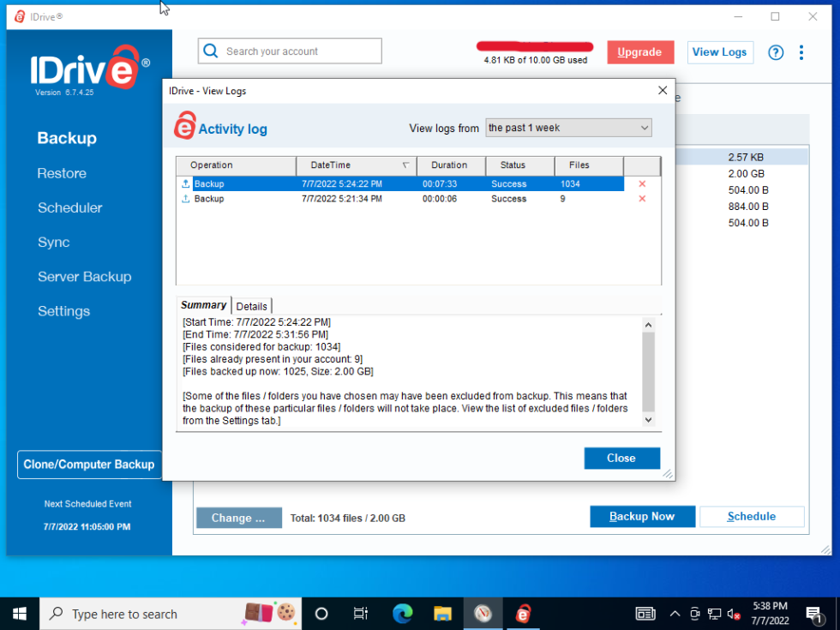Click the red storage usage bar

click(x=535, y=46)
